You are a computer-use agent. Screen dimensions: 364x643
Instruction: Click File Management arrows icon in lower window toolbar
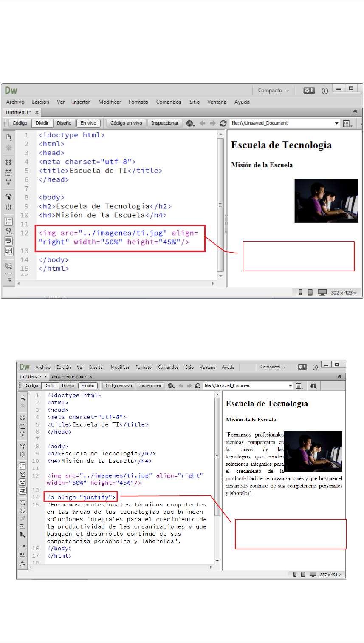click(x=313, y=386)
